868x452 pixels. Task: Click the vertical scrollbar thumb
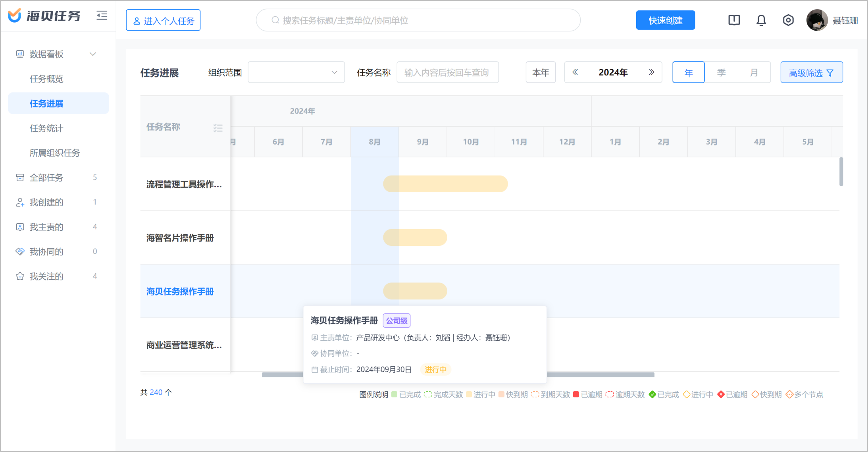click(x=841, y=172)
